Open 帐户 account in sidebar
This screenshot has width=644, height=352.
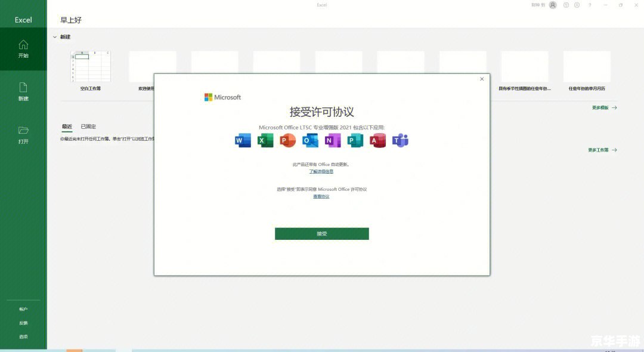(x=23, y=309)
